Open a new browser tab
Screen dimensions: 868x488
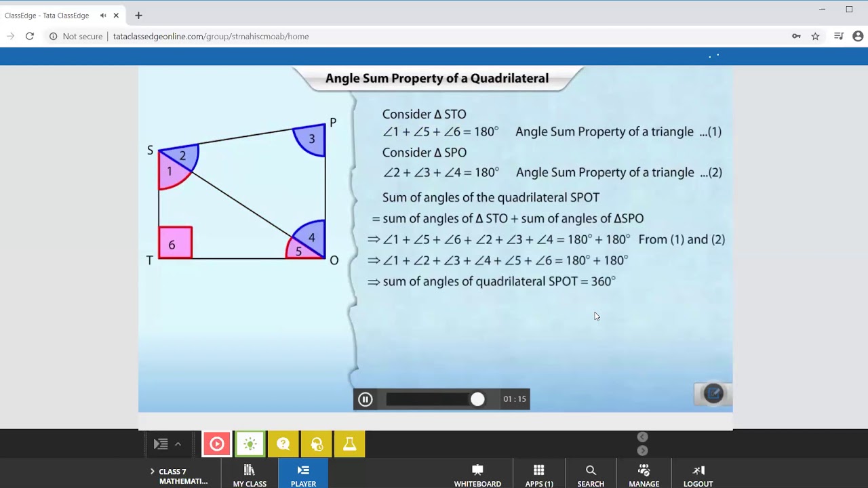click(138, 16)
